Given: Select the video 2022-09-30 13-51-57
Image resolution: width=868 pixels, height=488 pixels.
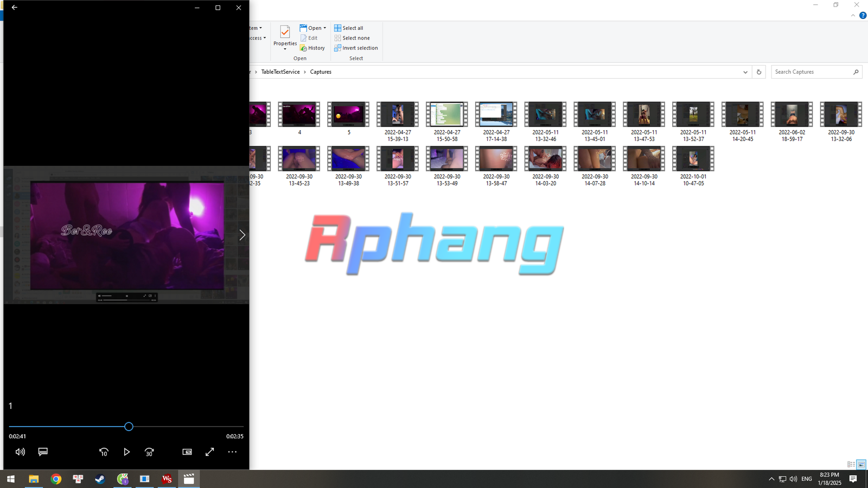Looking at the screenshot, I should click(398, 166).
